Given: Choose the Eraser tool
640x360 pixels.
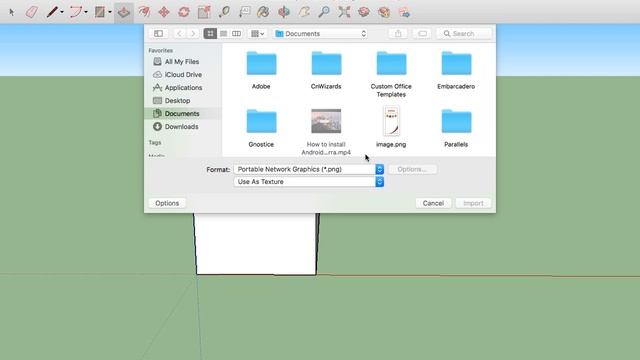Looking at the screenshot, I should [x=32, y=12].
